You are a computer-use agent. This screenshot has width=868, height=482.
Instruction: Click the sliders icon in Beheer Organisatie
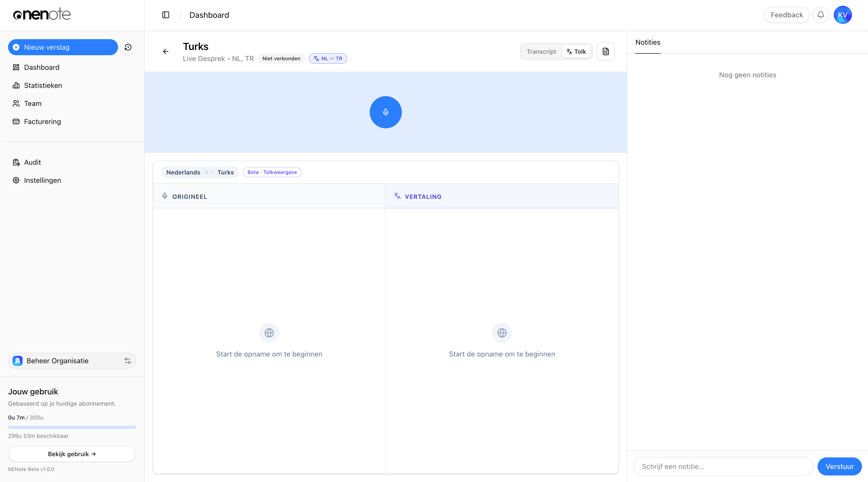(127, 361)
